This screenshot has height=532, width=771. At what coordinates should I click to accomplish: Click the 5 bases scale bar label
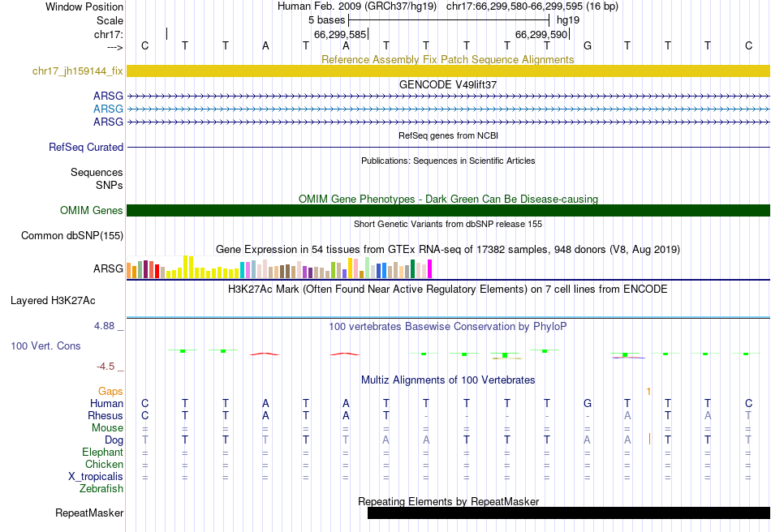pyautogui.click(x=326, y=20)
